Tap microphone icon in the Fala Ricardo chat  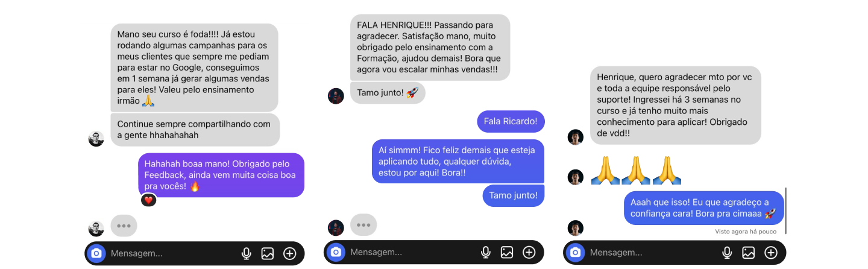pos(486,253)
